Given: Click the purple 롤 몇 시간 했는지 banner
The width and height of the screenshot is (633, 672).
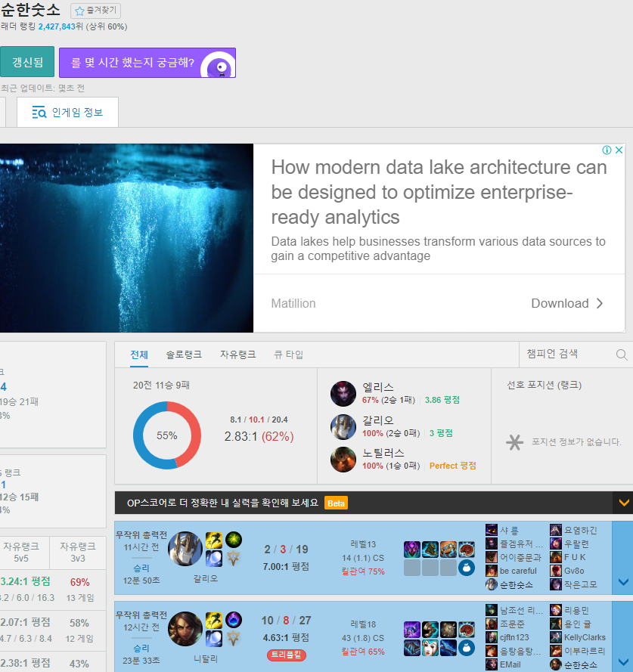Looking at the screenshot, I should 147,63.
